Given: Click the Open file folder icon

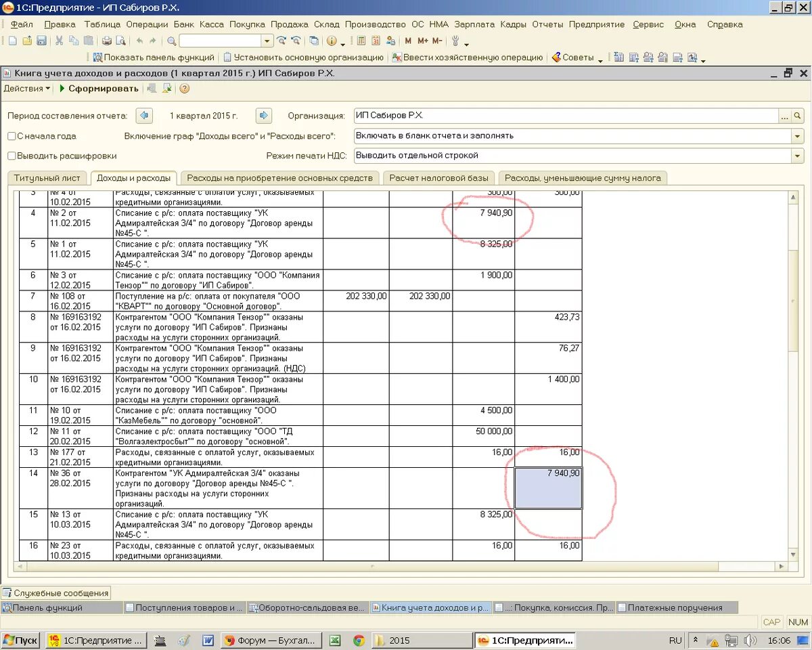Looking at the screenshot, I should coord(27,41).
